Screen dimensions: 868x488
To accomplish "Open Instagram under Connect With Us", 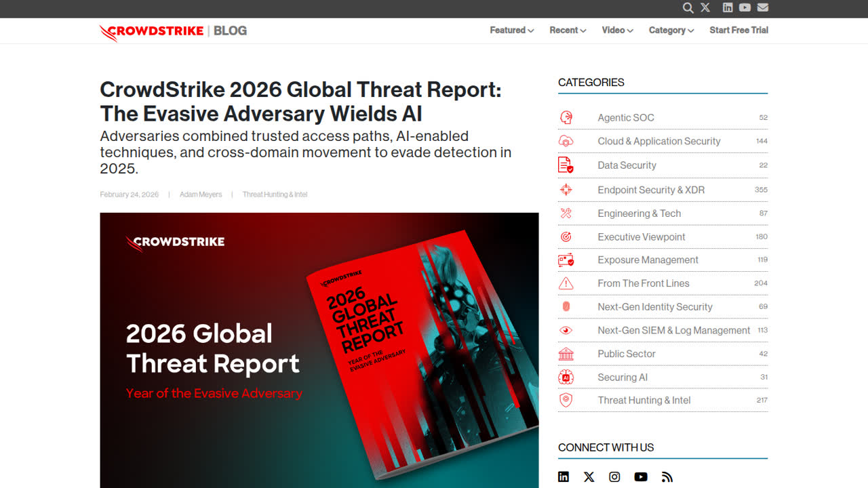I will 614,477.
